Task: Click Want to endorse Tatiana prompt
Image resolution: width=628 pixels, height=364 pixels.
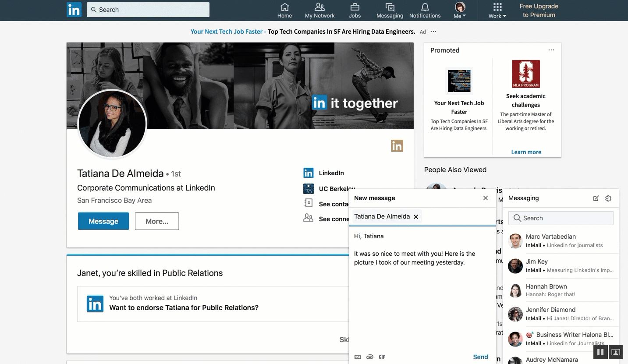Action: [184, 307]
